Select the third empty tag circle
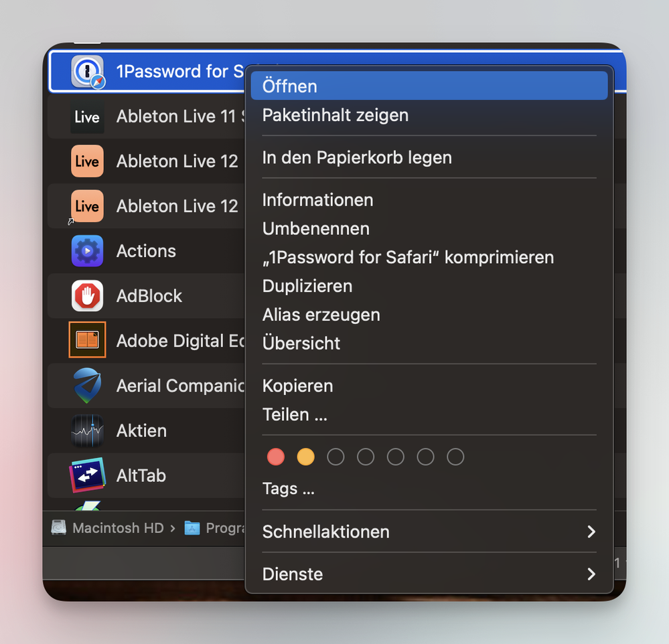This screenshot has width=669, height=644. click(x=396, y=457)
